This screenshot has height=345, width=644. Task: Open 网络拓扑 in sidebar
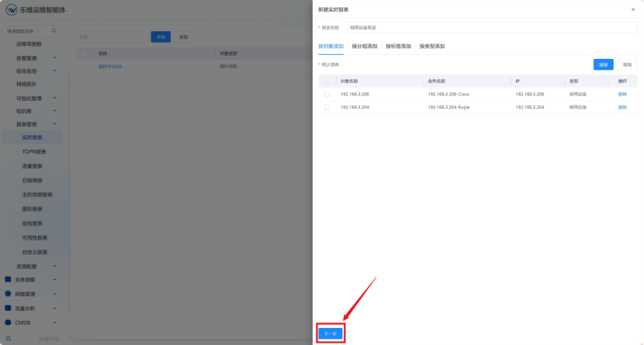tap(26, 85)
